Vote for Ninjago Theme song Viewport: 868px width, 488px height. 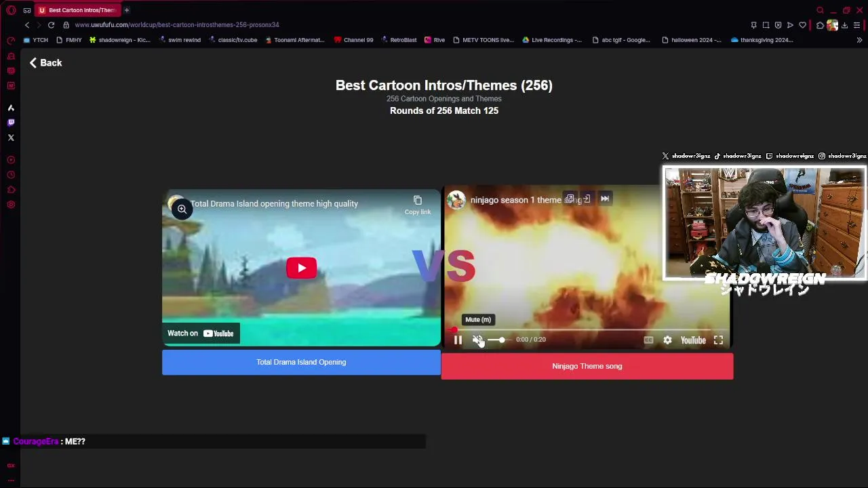click(x=587, y=366)
